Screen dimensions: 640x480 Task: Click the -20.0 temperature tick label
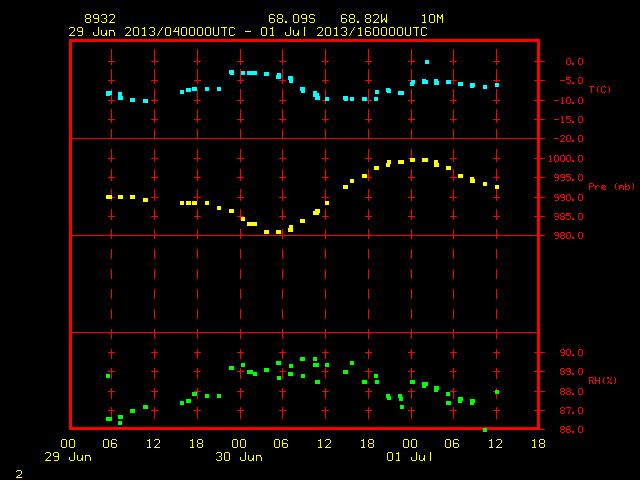[568, 139]
